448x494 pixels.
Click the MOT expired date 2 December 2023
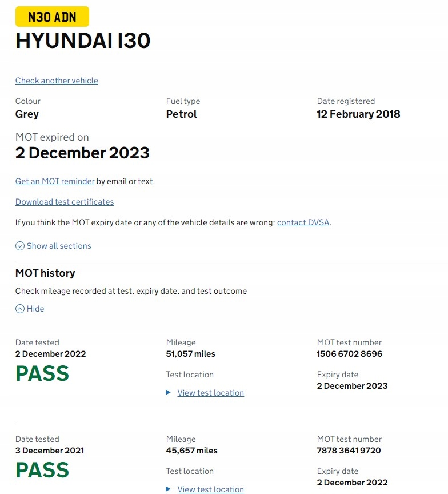pyautogui.click(x=82, y=153)
